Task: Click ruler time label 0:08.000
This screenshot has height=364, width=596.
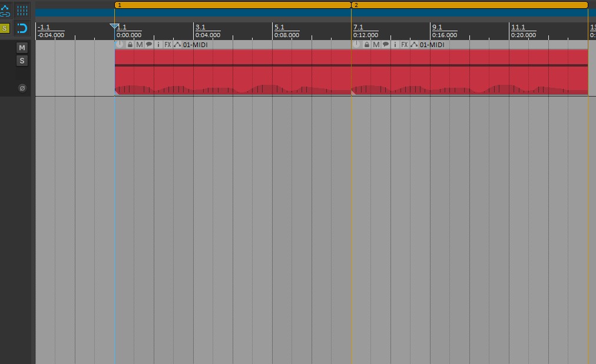Action: click(287, 35)
